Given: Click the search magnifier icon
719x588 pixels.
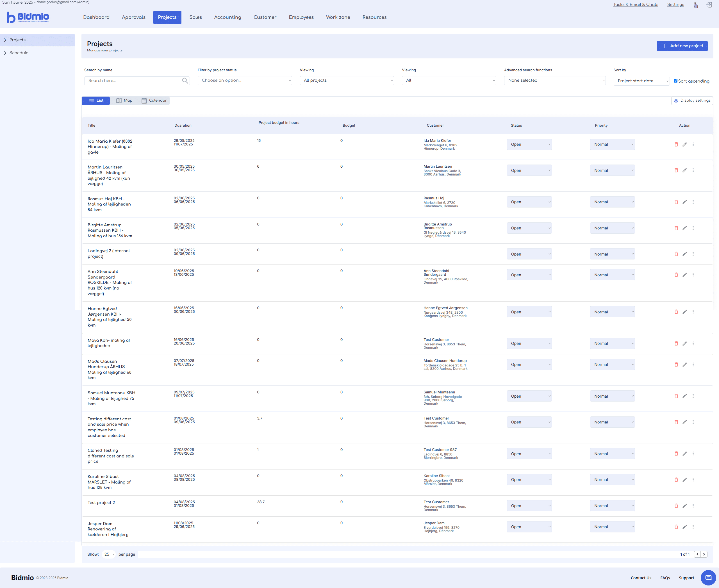Looking at the screenshot, I should coord(185,81).
